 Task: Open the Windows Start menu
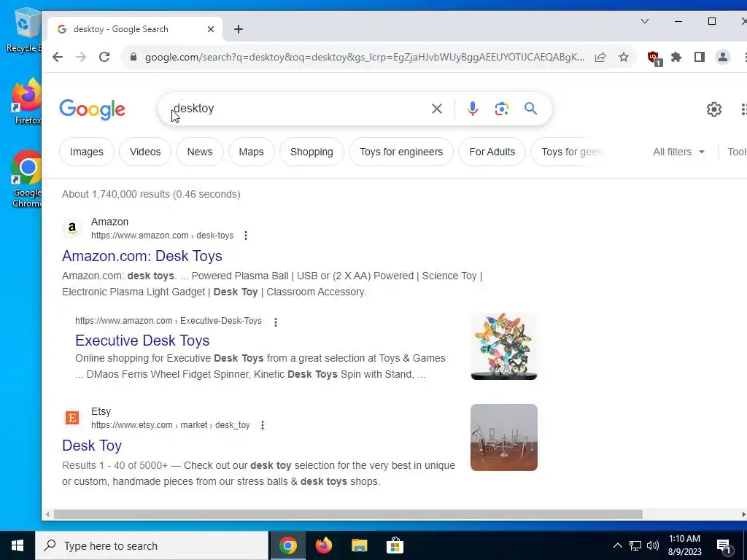18,545
